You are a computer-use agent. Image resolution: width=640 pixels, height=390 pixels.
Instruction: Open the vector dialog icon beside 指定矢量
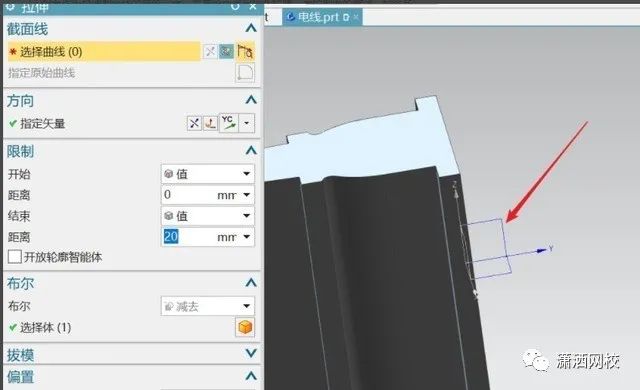(x=210, y=123)
